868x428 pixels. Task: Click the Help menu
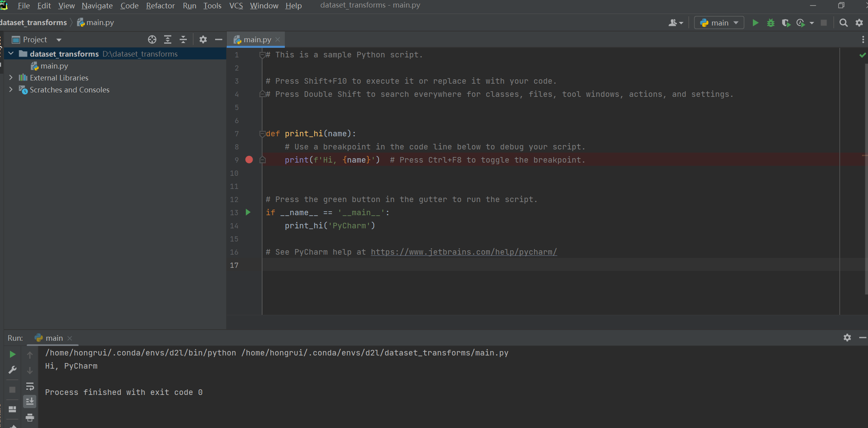(293, 6)
